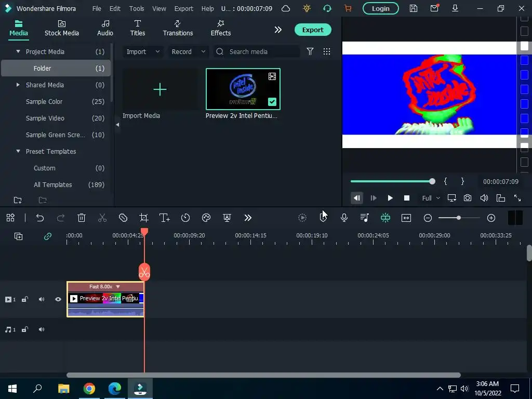The width and height of the screenshot is (532, 399).
Task: Open the Tools menu
Action: (137, 8)
